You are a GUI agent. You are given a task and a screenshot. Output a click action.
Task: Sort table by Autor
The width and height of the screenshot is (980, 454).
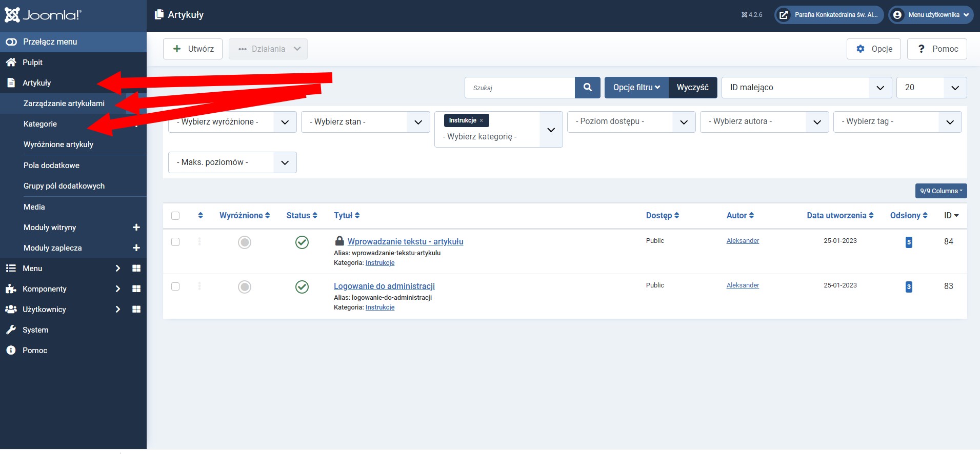tap(741, 216)
